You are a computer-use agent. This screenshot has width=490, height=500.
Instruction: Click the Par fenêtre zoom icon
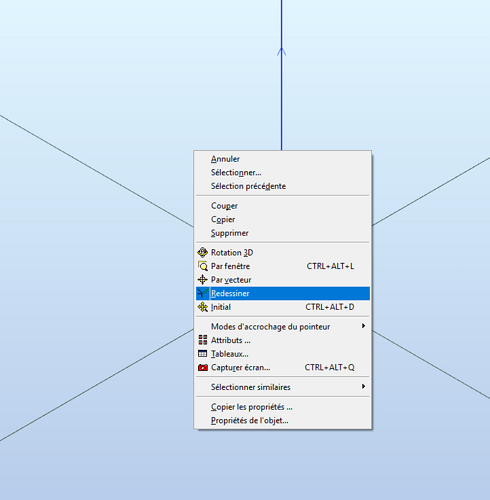coord(202,266)
